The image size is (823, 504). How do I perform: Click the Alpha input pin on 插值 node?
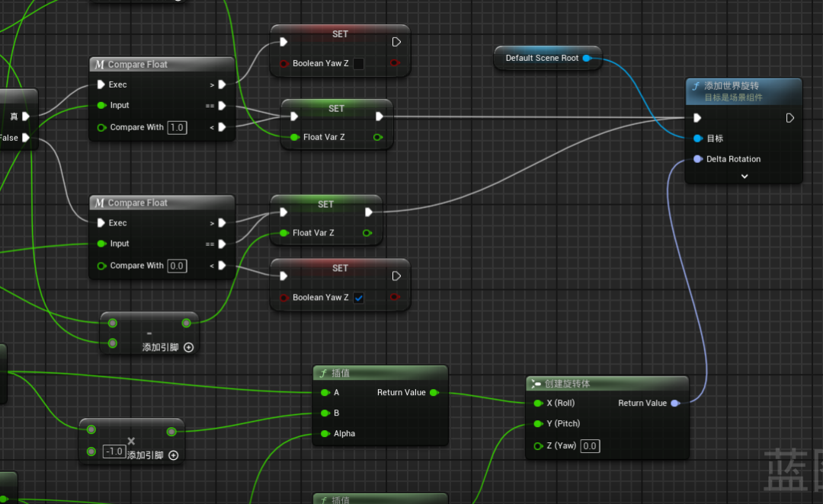325,434
